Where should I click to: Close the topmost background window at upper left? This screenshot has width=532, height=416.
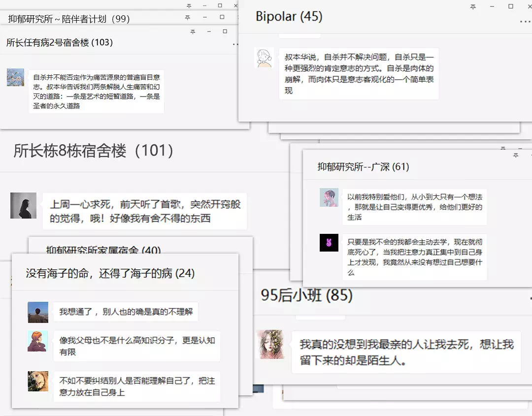(x=236, y=6)
